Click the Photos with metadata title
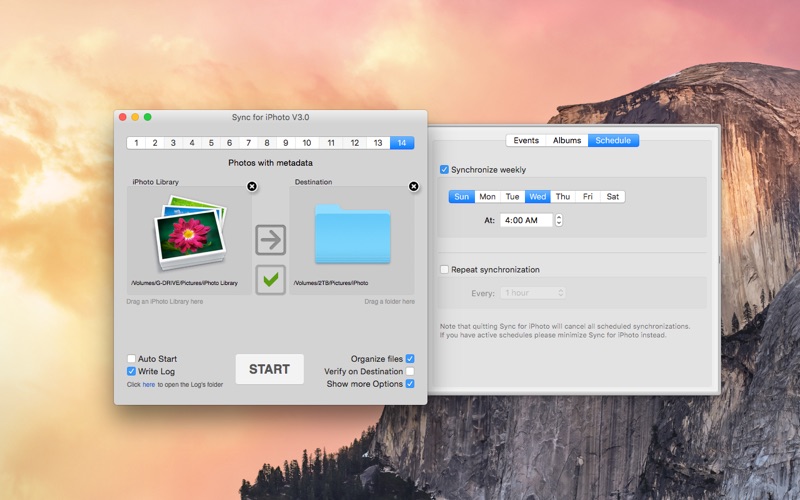Viewport: 800px width, 500px height. [270, 163]
